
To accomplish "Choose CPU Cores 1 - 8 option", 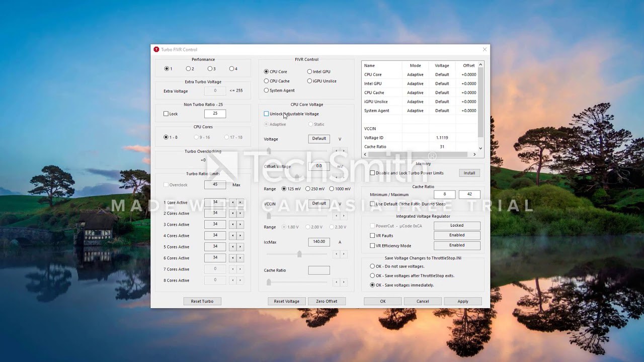I will click(167, 137).
